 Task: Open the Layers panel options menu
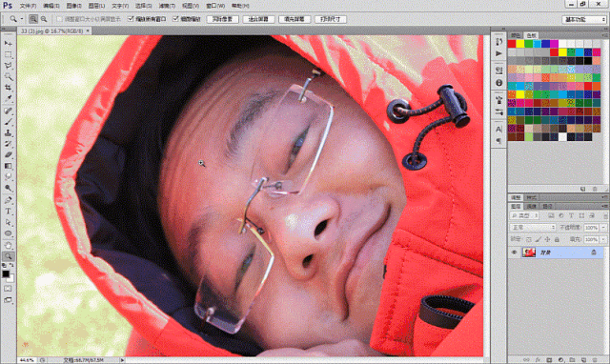coord(604,206)
